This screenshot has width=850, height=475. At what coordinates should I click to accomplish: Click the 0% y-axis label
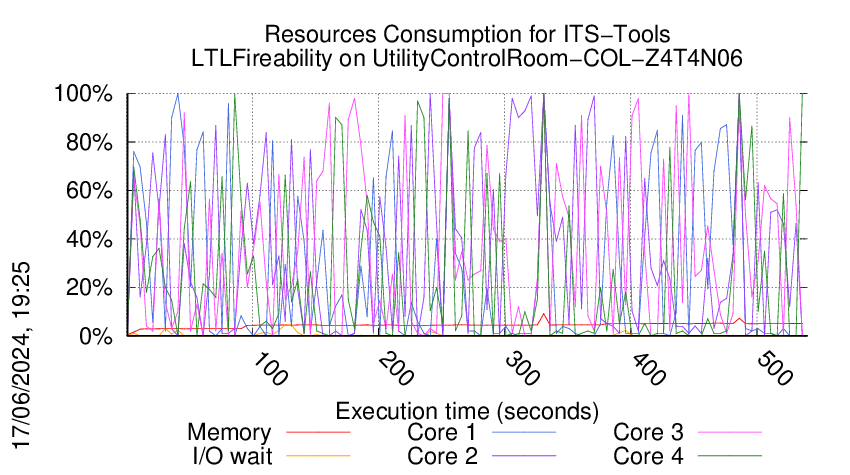click(x=96, y=336)
